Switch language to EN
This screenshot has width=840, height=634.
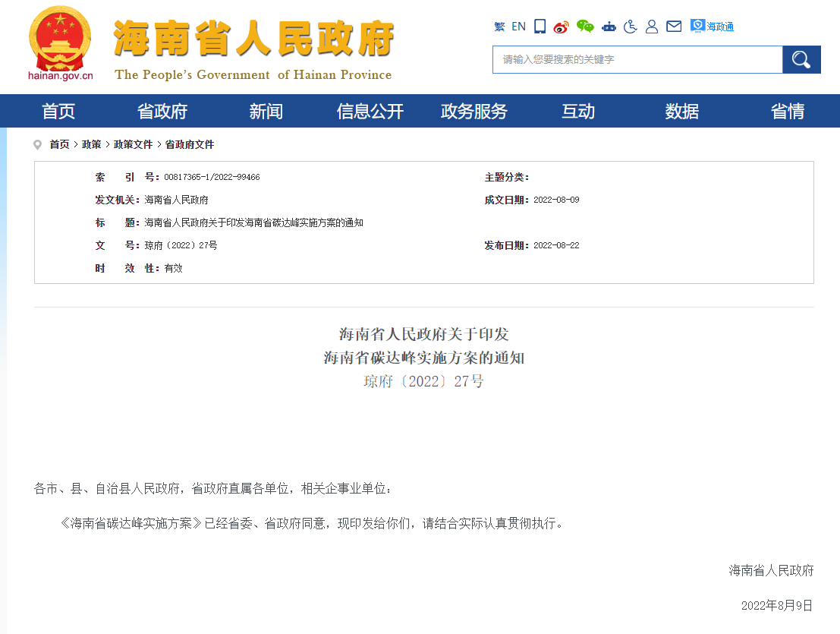coord(518,27)
